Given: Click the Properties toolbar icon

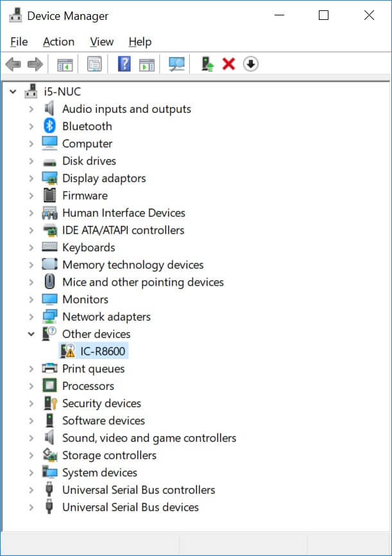Looking at the screenshot, I should click(x=95, y=64).
